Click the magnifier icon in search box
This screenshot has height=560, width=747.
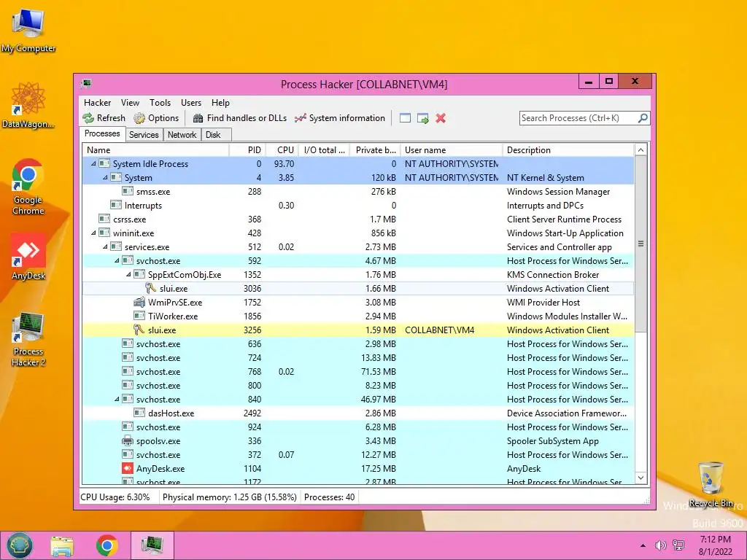[643, 117]
